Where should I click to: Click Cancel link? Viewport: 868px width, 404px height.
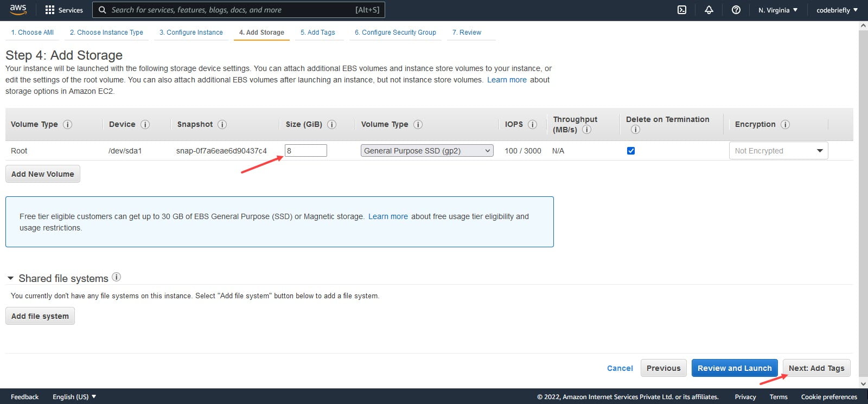(620, 368)
